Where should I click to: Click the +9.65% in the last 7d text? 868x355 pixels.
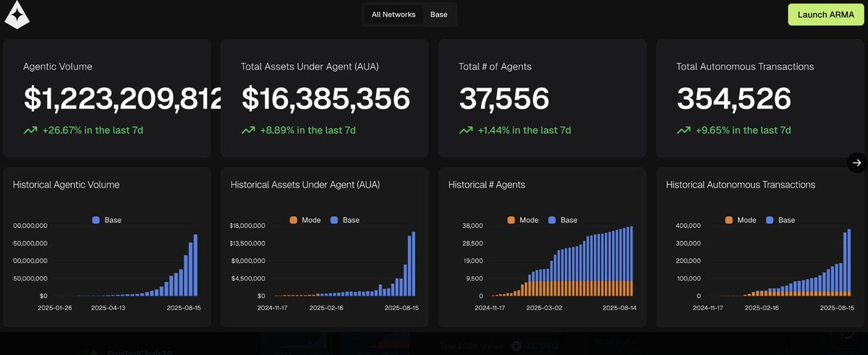(x=743, y=131)
